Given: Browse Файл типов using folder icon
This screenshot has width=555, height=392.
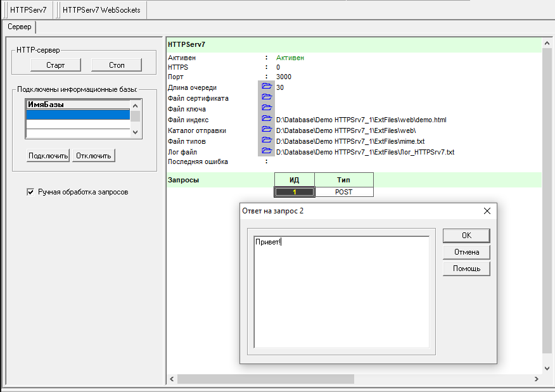Looking at the screenshot, I should pyautogui.click(x=266, y=141).
